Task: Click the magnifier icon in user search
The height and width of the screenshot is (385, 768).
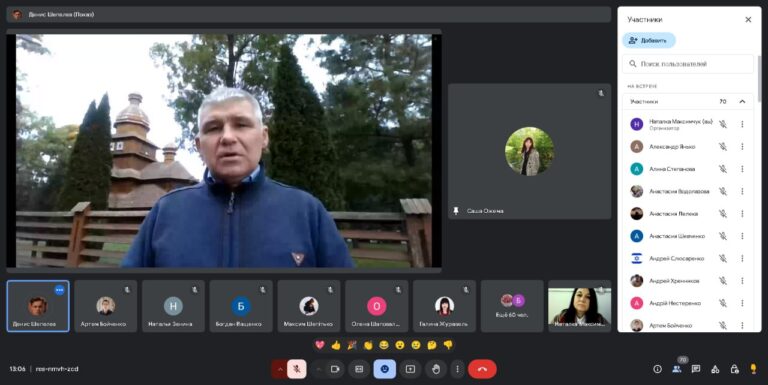Action: pos(633,64)
